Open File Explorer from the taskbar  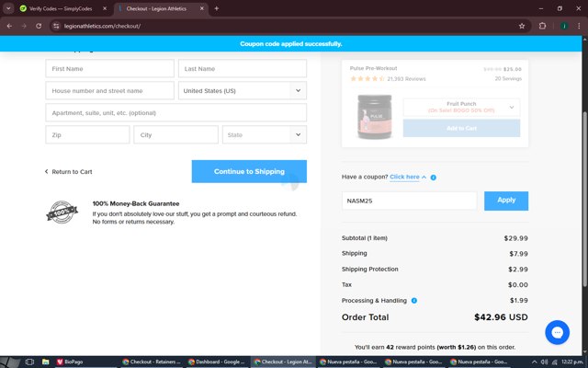tap(45, 362)
